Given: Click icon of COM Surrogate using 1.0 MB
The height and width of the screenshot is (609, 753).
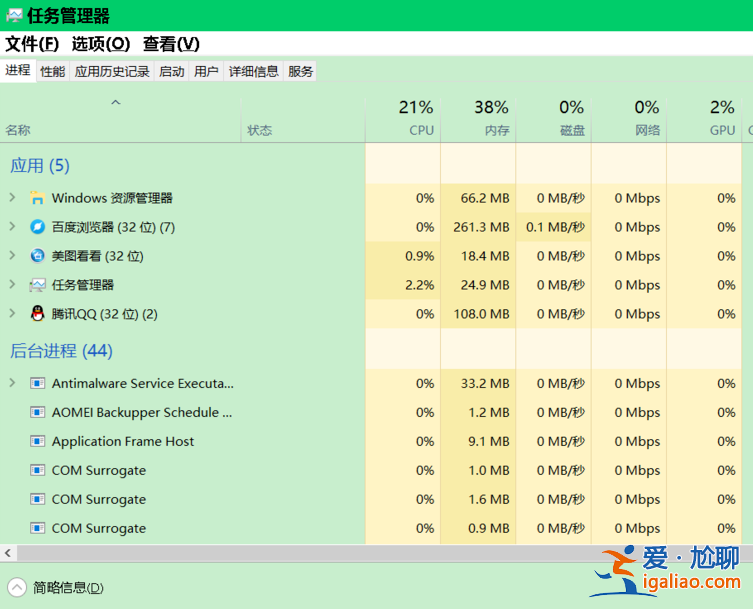Looking at the screenshot, I should pyautogui.click(x=37, y=470).
